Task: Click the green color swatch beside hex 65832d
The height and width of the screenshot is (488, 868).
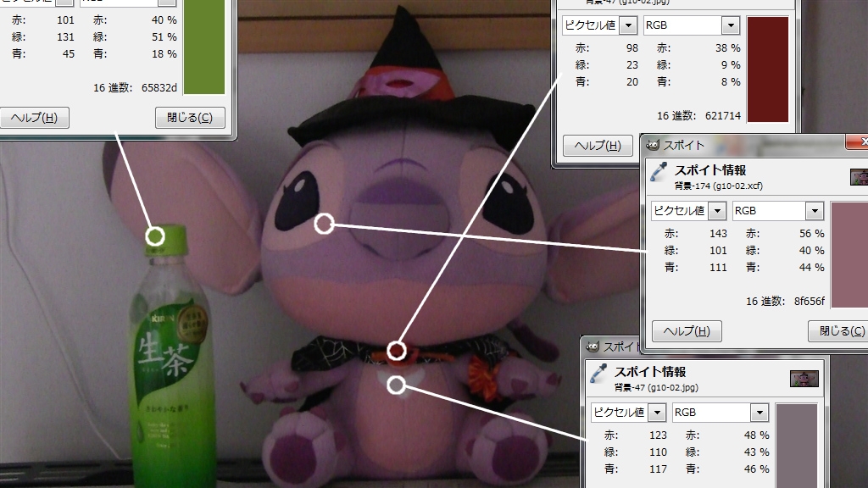Action: (203, 47)
